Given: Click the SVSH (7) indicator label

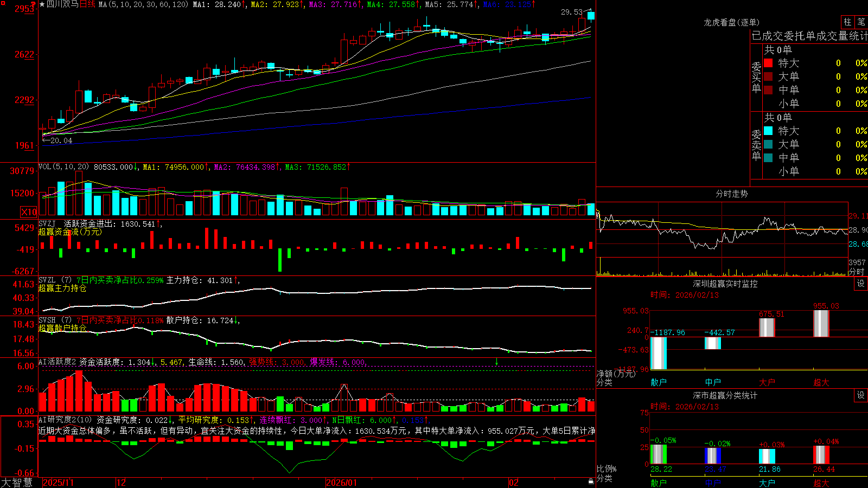Looking at the screenshot, I should coord(55,320).
